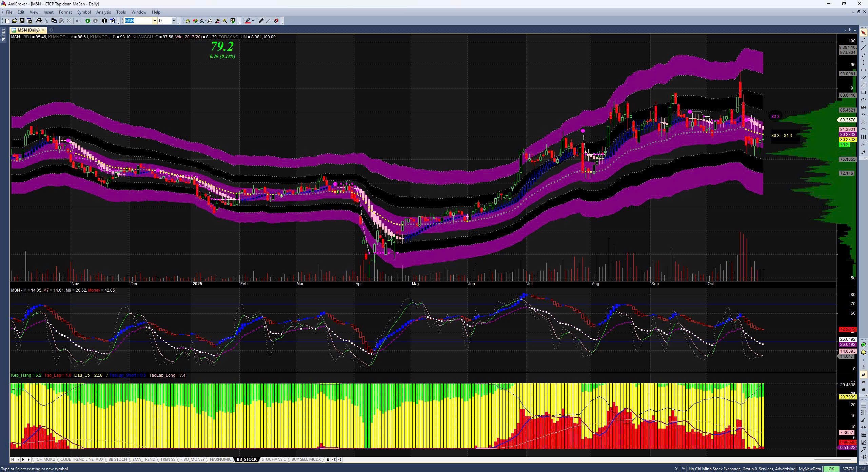Open the Analysis menu

click(103, 12)
